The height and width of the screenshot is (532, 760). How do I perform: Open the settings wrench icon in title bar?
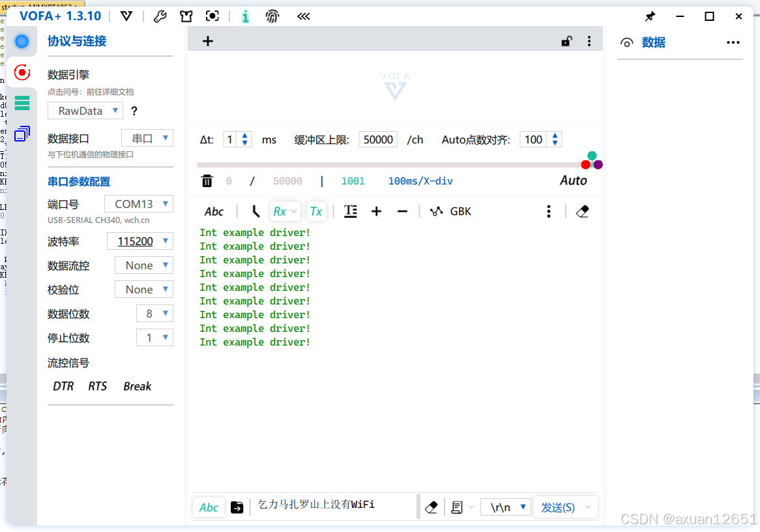[x=160, y=16]
